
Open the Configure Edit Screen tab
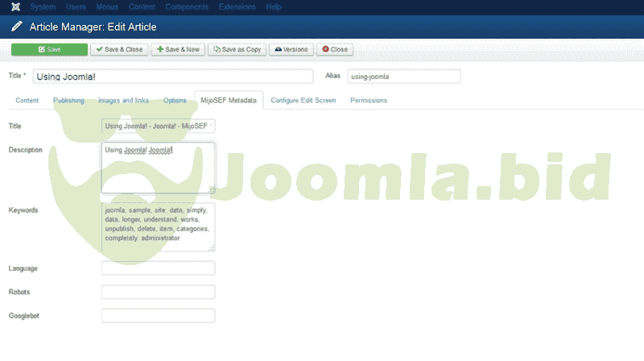click(x=303, y=101)
